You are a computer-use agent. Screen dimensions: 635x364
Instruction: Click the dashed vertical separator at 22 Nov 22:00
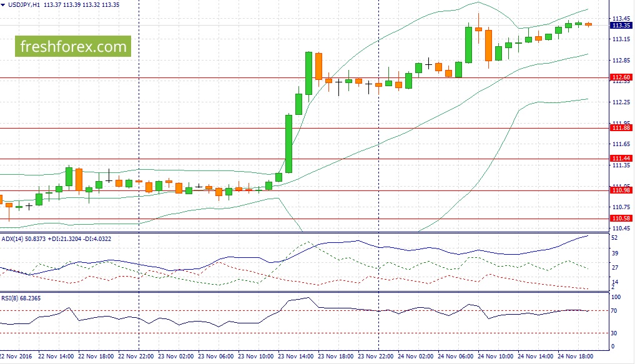pyautogui.click(x=138, y=125)
